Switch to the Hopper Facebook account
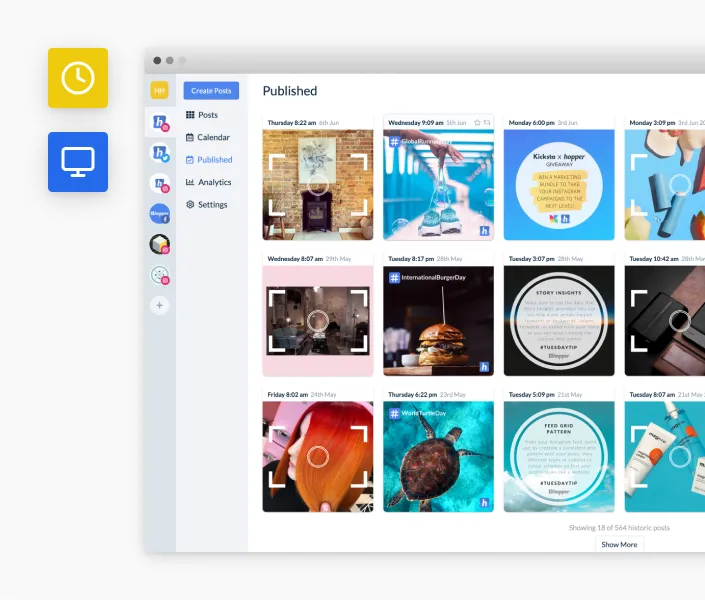This screenshot has width=705, height=601. coord(160,214)
